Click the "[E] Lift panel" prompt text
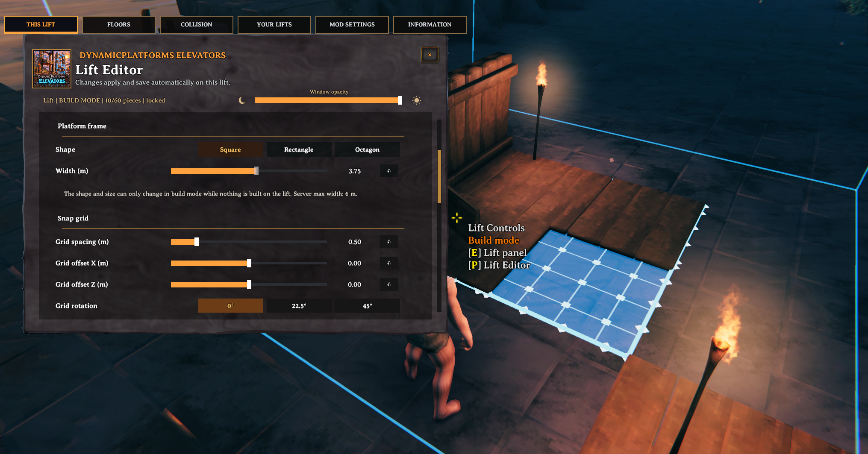Image resolution: width=868 pixels, height=454 pixels. (x=497, y=253)
